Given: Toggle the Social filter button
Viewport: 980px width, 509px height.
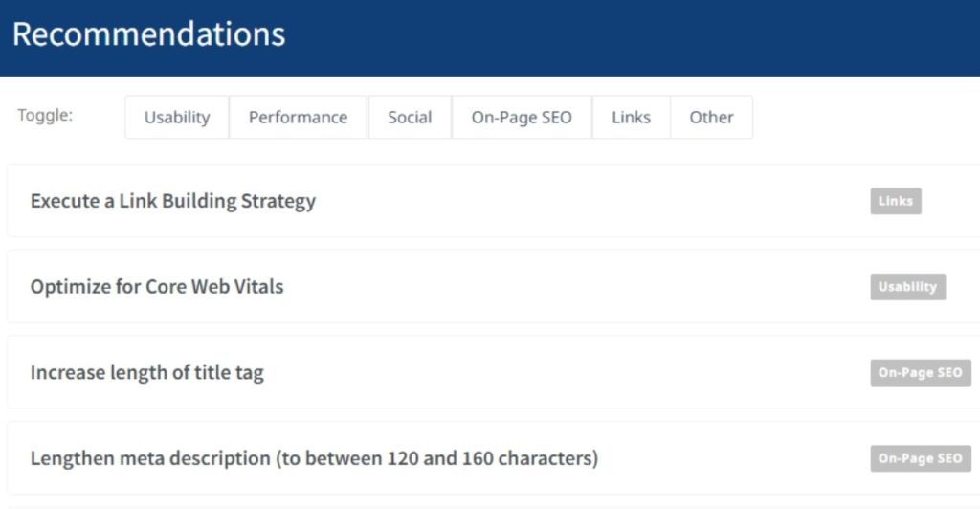Looking at the screenshot, I should (x=410, y=118).
